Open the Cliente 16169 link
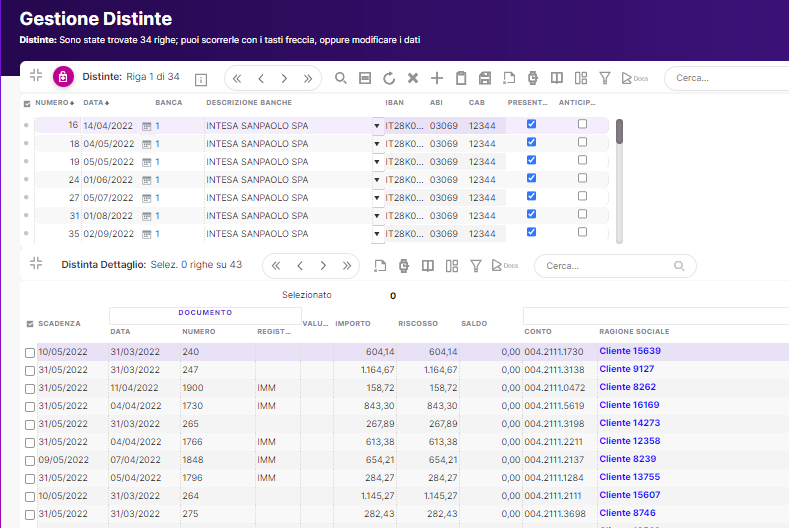Image resolution: width=789 pixels, height=528 pixels. click(x=629, y=405)
